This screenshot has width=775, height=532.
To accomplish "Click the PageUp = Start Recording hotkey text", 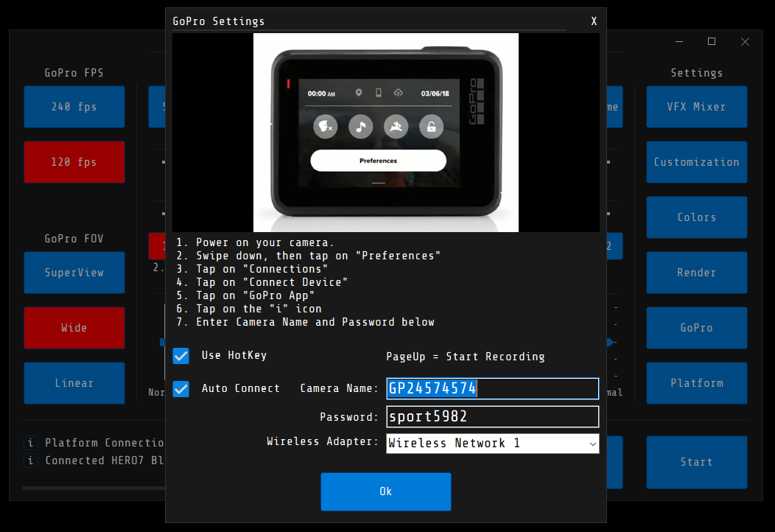I will click(465, 357).
